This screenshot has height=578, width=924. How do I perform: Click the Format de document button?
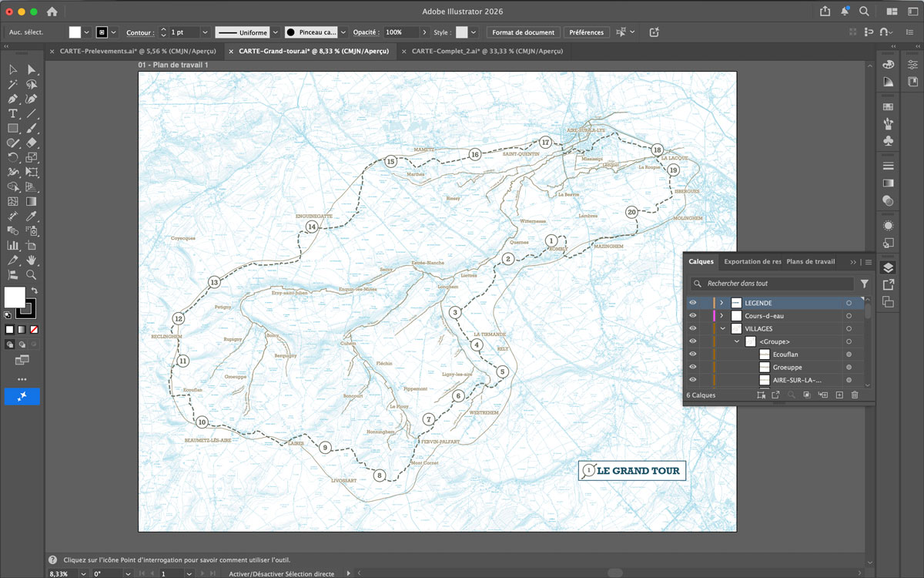coord(523,32)
